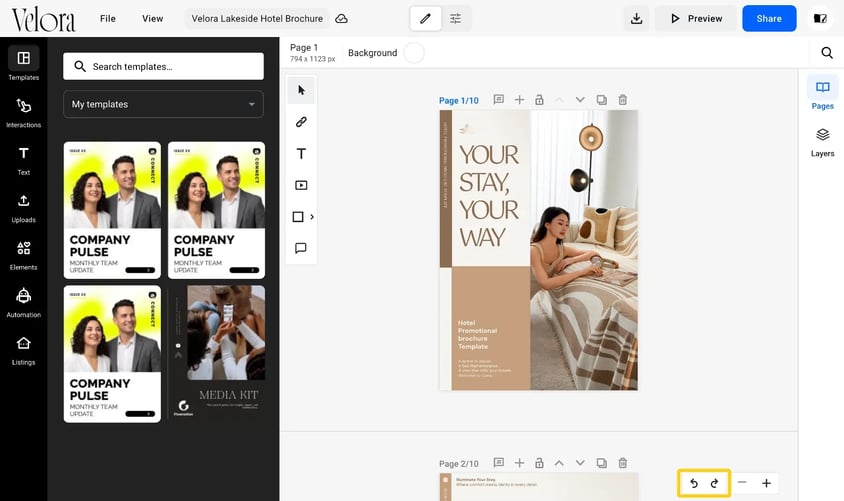Pick the page Background color swatch
The image size is (844, 501).
(414, 53)
